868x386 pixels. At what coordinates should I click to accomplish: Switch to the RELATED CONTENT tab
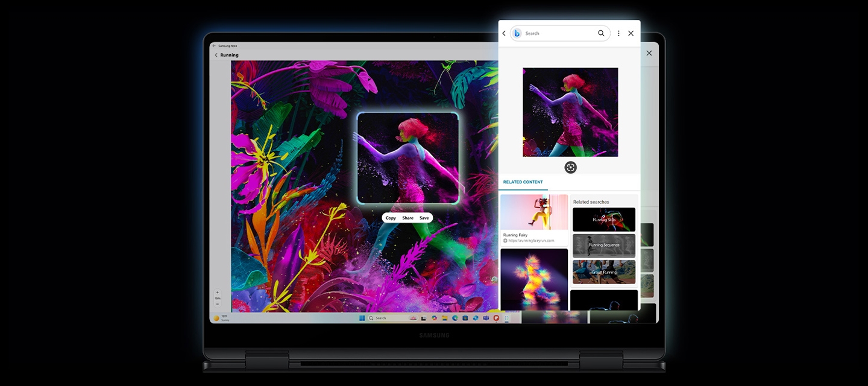(x=523, y=182)
